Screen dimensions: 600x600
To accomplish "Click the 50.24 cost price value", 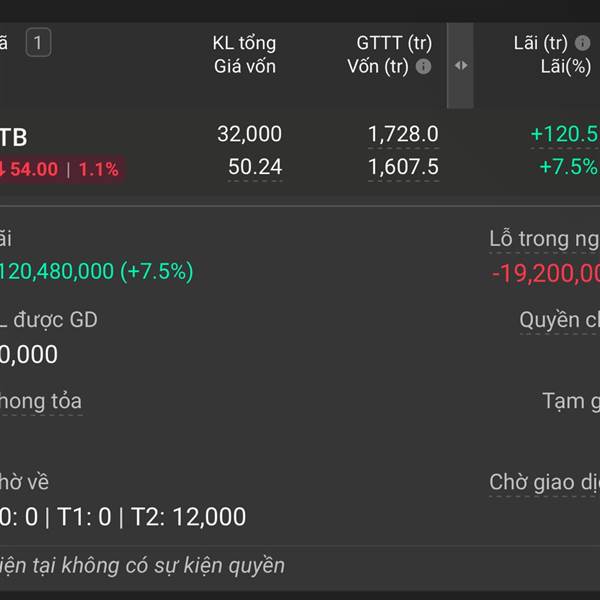I will coord(255,167).
